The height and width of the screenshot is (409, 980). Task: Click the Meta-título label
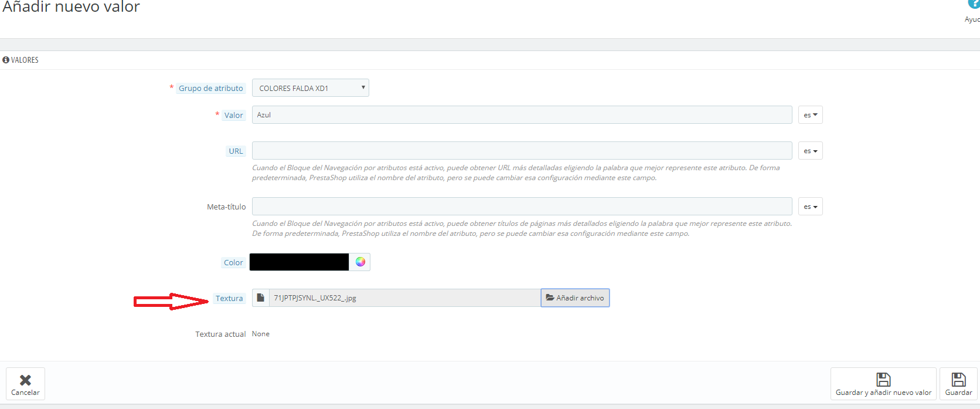click(x=226, y=207)
